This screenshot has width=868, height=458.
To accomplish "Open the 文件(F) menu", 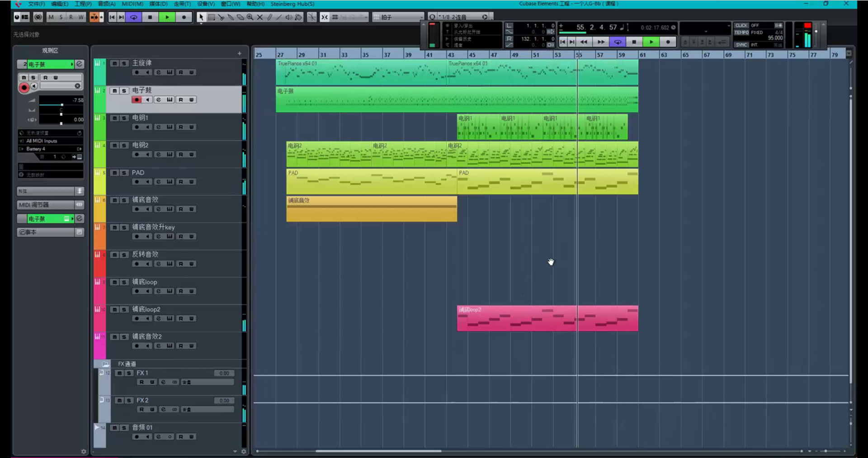I will tap(37, 4).
